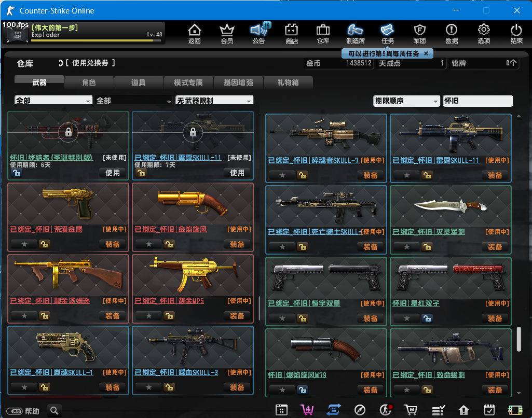The height and width of the screenshot is (418, 532).
Task: Open the 制造所 crafting icon
Action: tap(355, 34)
